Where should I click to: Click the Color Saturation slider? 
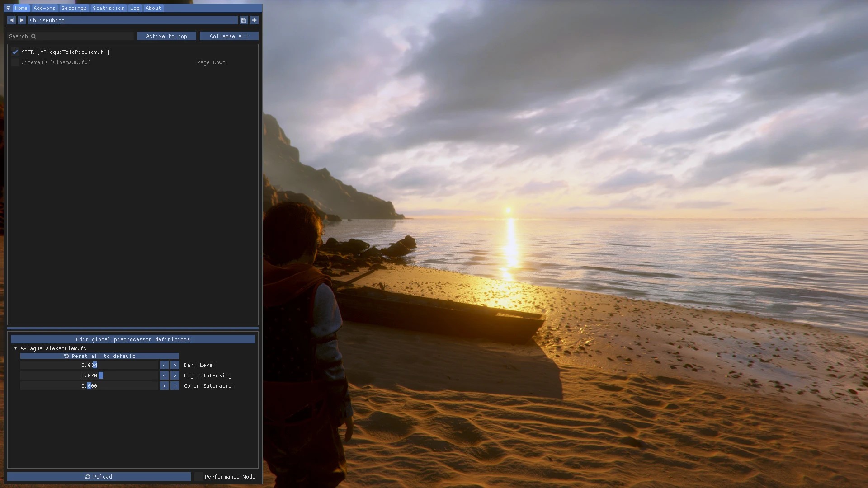[90, 386]
